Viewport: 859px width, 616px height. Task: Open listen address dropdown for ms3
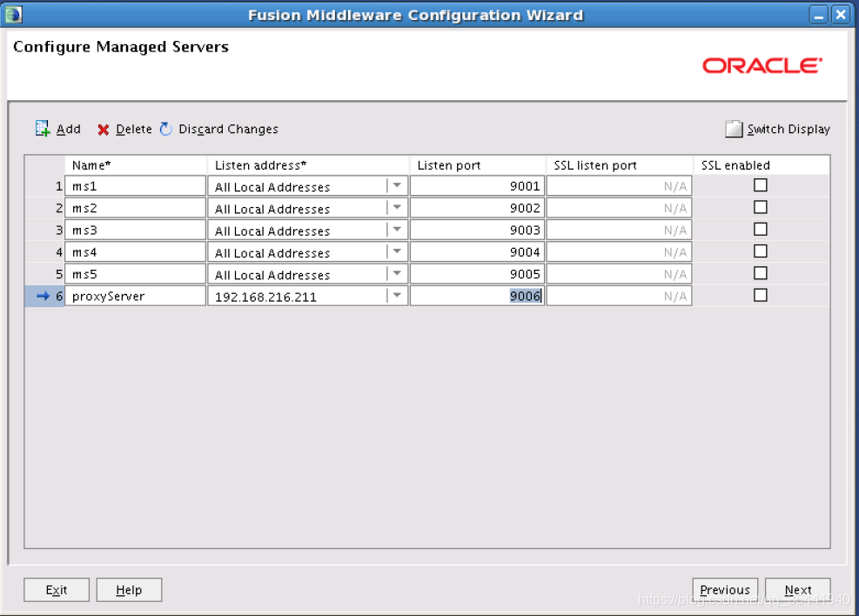[x=397, y=230]
